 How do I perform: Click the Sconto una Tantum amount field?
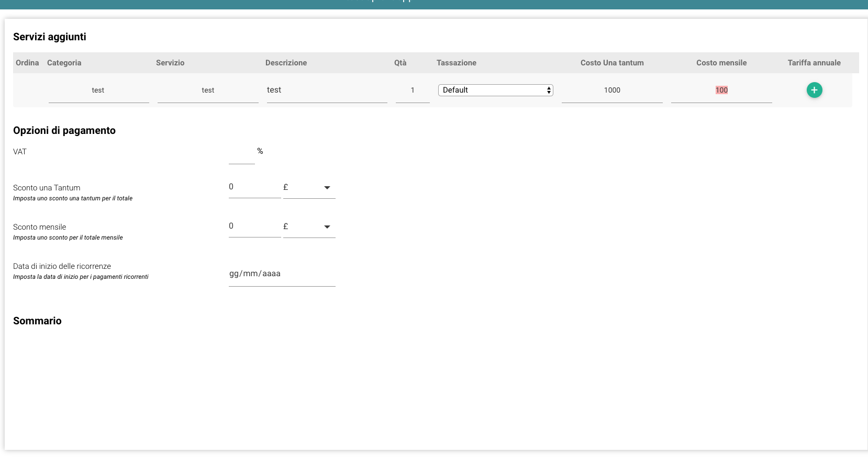pos(254,187)
